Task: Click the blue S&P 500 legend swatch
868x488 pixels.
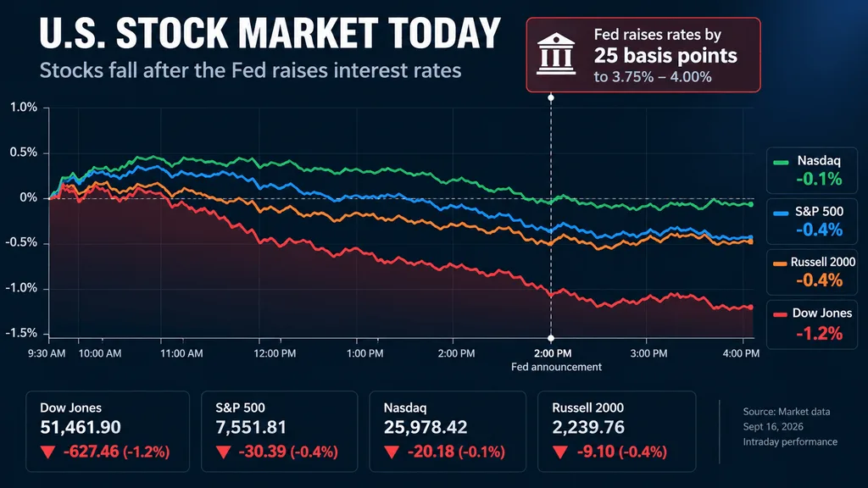Action: click(781, 213)
